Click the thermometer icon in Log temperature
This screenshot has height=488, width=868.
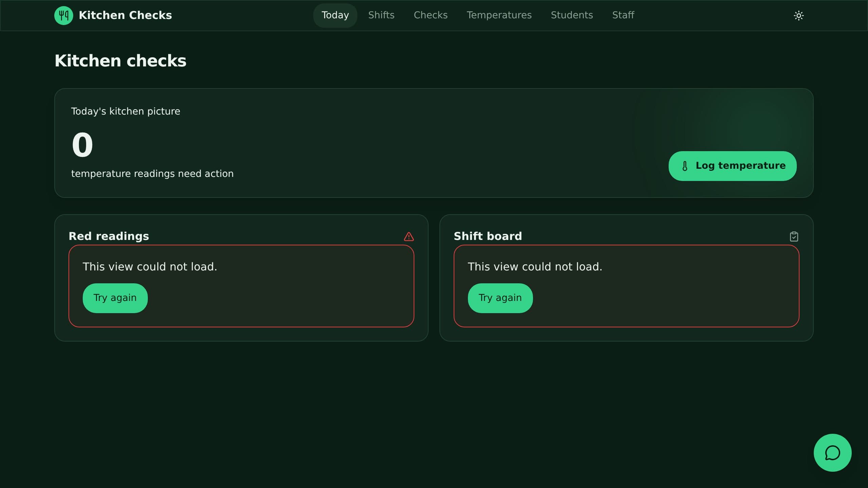[x=685, y=166]
